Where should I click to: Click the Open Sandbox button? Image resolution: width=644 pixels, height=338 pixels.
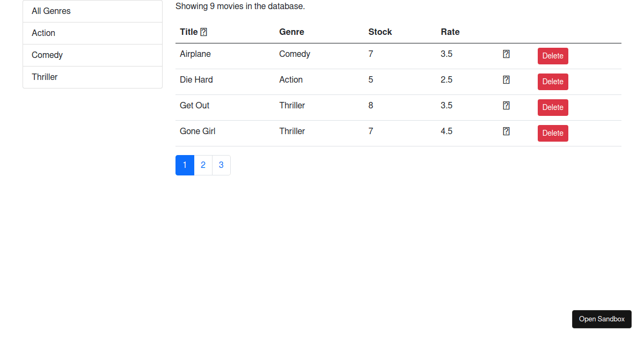[602, 319]
